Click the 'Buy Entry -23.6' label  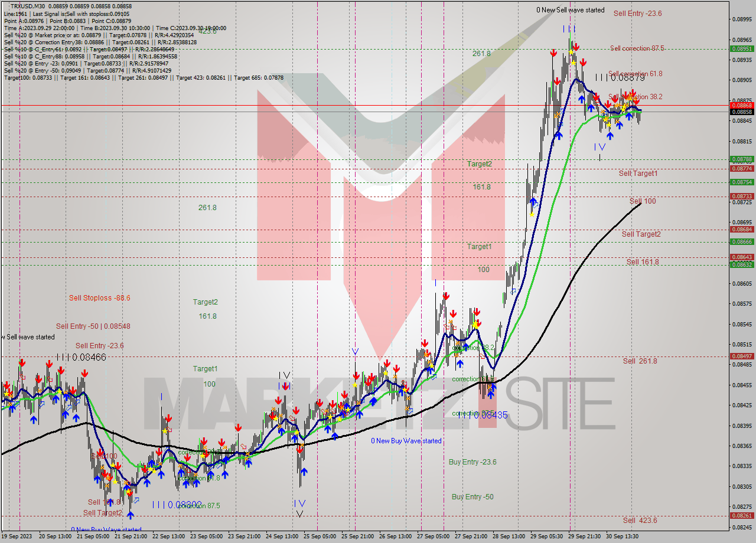point(472,462)
